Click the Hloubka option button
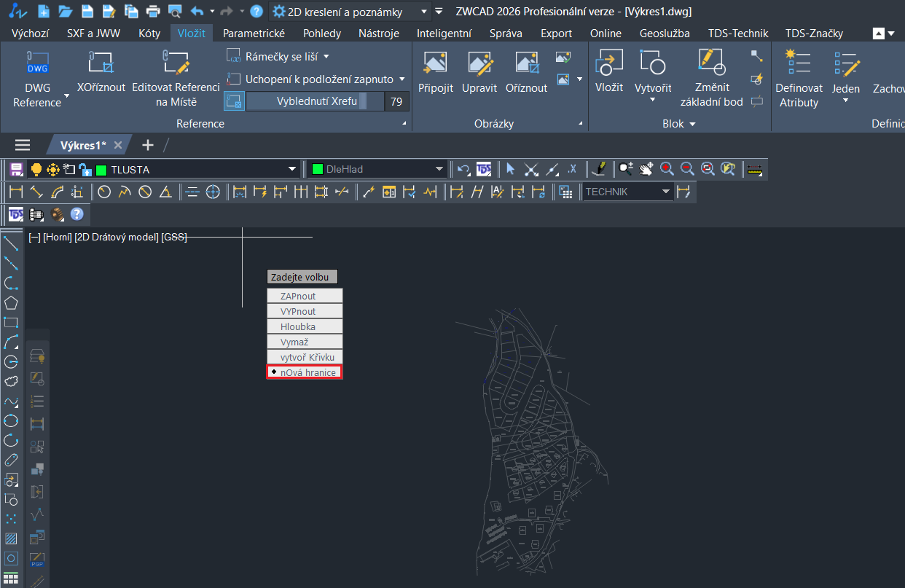 305,326
